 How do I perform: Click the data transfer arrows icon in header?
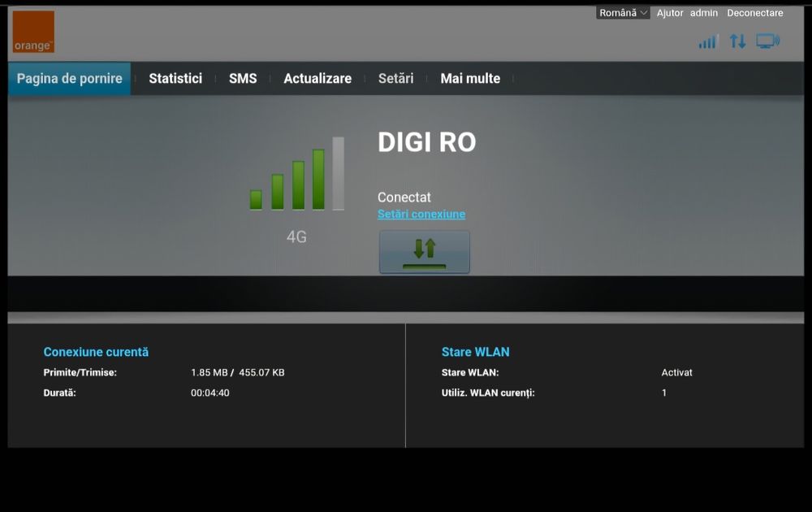(738, 41)
